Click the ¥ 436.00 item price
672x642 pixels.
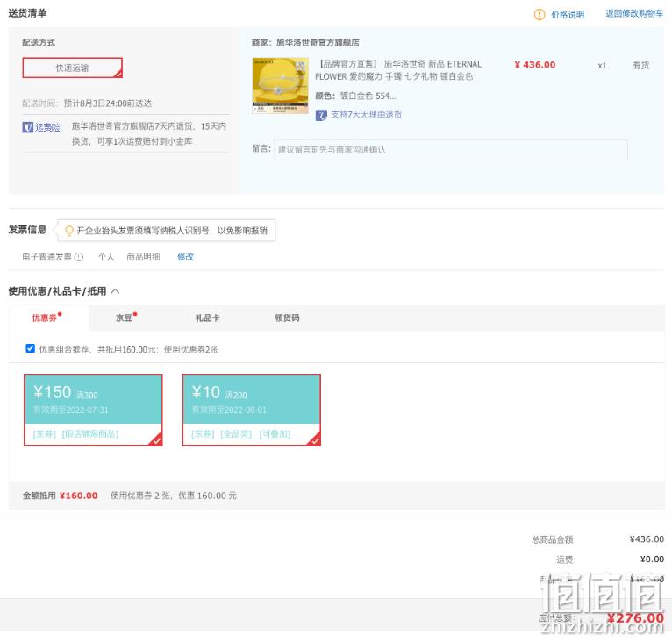point(535,65)
